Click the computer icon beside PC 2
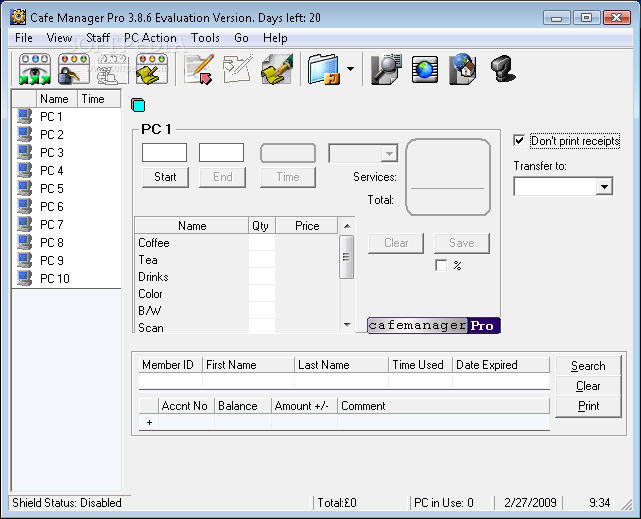 [x=25, y=134]
